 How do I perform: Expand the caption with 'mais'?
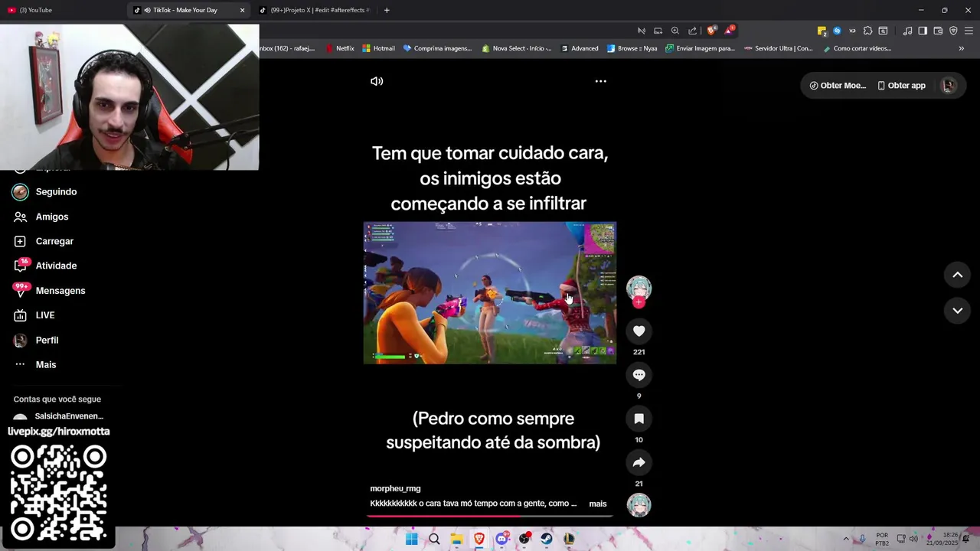pos(598,504)
